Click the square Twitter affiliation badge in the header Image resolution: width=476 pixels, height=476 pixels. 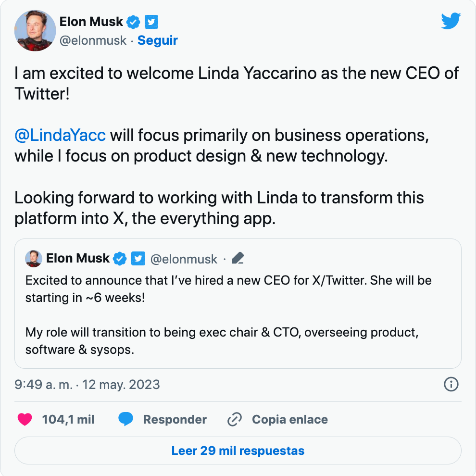[x=152, y=22]
